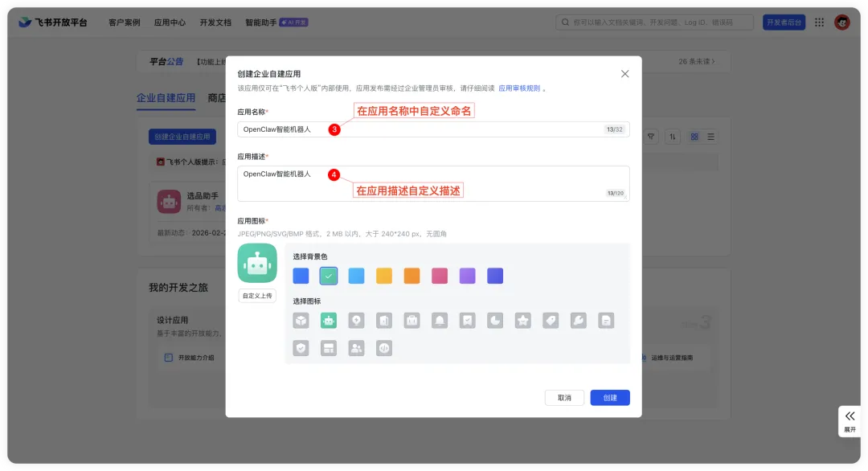The height and width of the screenshot is (471, 868).
Task: Select the green robot app icon
Action: click(x=328, y=321)
